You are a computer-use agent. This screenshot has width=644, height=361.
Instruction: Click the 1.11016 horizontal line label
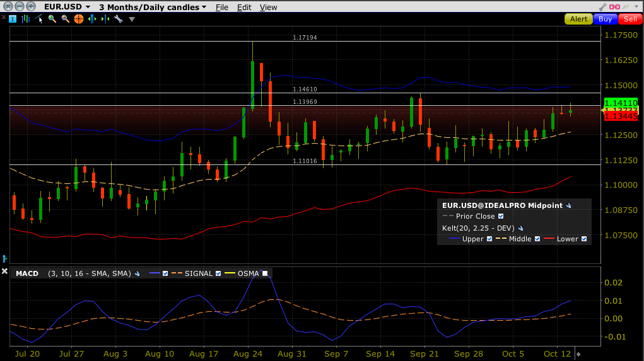pos(305,161)
